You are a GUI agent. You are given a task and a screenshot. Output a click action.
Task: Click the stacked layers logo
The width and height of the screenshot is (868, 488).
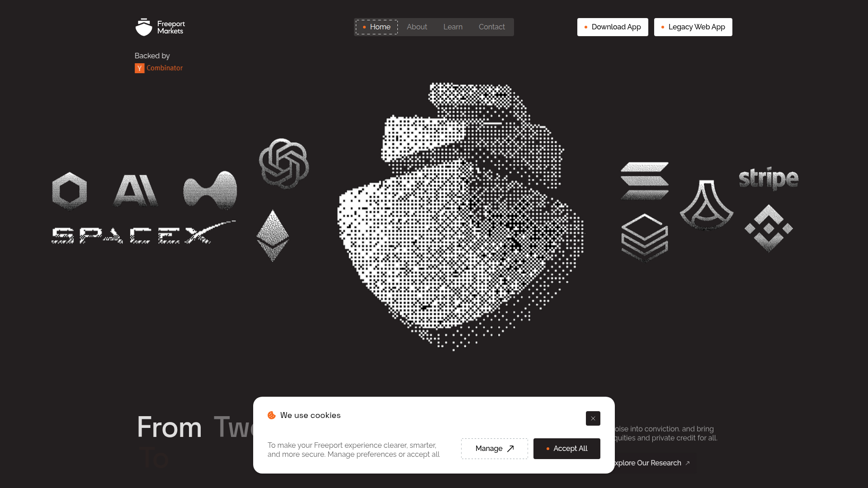tap(645, 238)
